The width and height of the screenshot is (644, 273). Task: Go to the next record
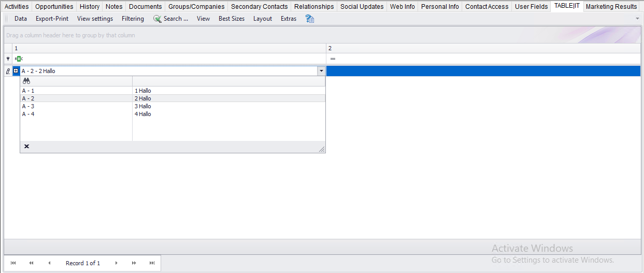tap(116, 263)
